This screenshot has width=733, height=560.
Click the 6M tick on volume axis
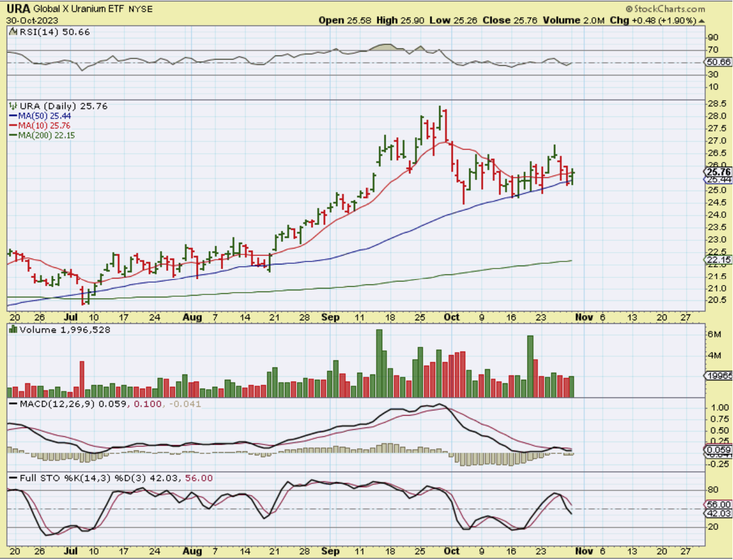[x=713, y=334]
